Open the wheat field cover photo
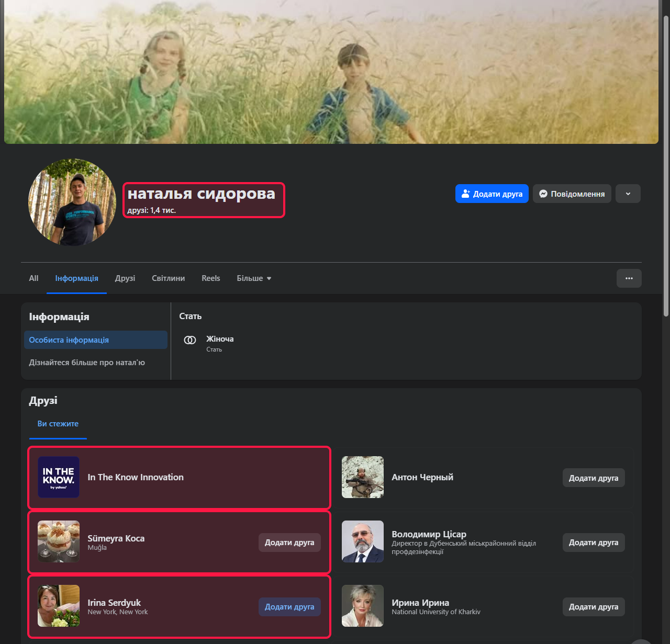This screenshot has height=644, width=670. (331, 72)
